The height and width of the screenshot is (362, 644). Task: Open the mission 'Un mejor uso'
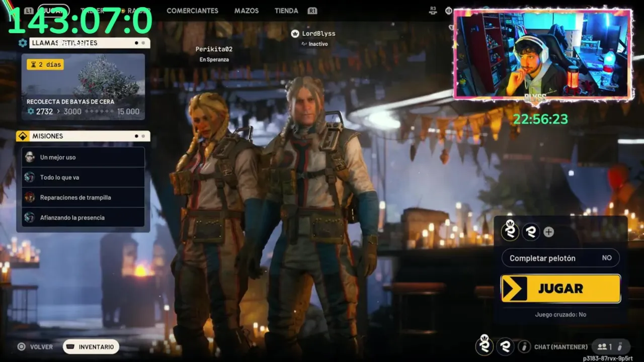click(83, 157)
